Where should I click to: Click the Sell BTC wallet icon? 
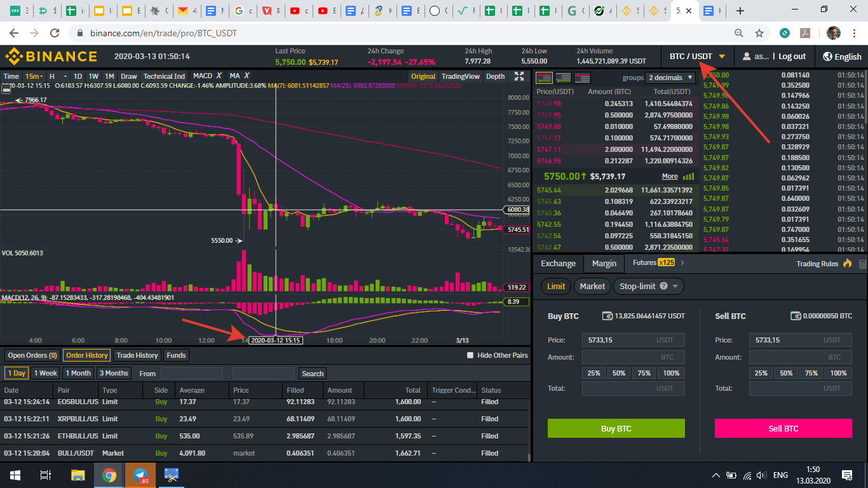796,316
